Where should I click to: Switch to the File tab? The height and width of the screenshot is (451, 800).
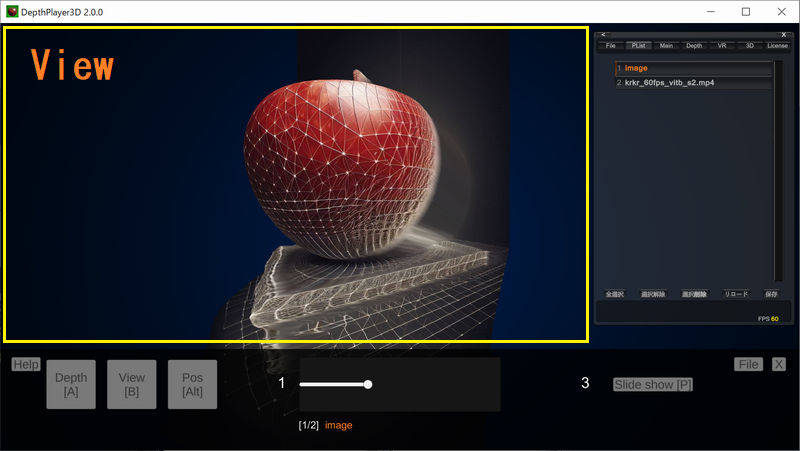coord(611,46)
